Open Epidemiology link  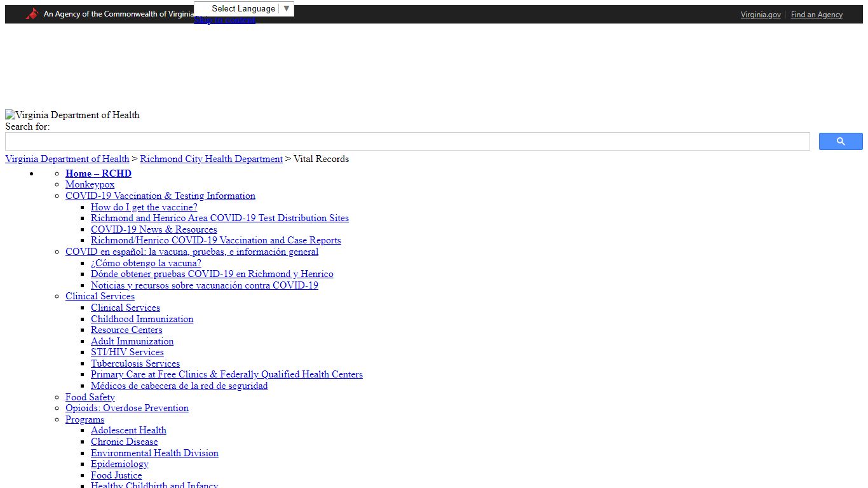click(x=119, y=464)
